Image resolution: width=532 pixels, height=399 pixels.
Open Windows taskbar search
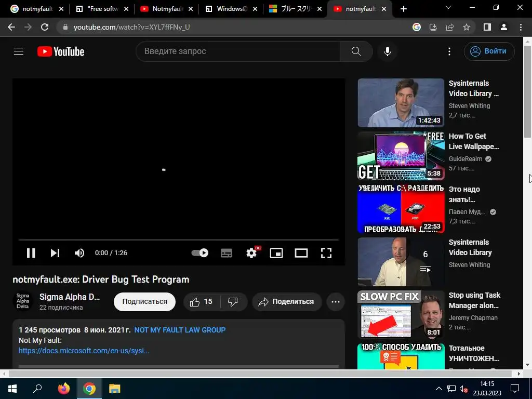[x=37, y=389]
